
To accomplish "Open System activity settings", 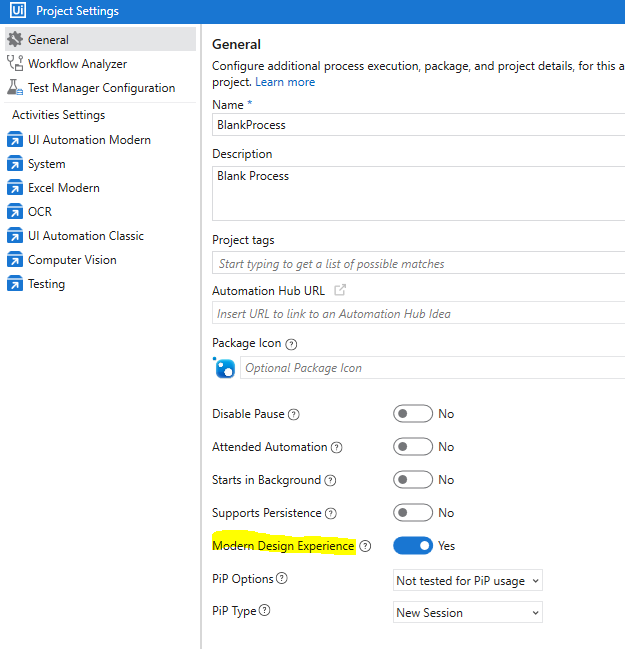I will 100,163.
